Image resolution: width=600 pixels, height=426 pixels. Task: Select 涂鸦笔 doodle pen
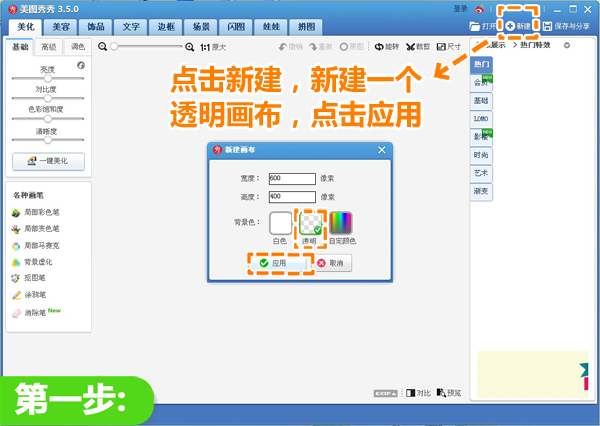click(x=29, y=295)
